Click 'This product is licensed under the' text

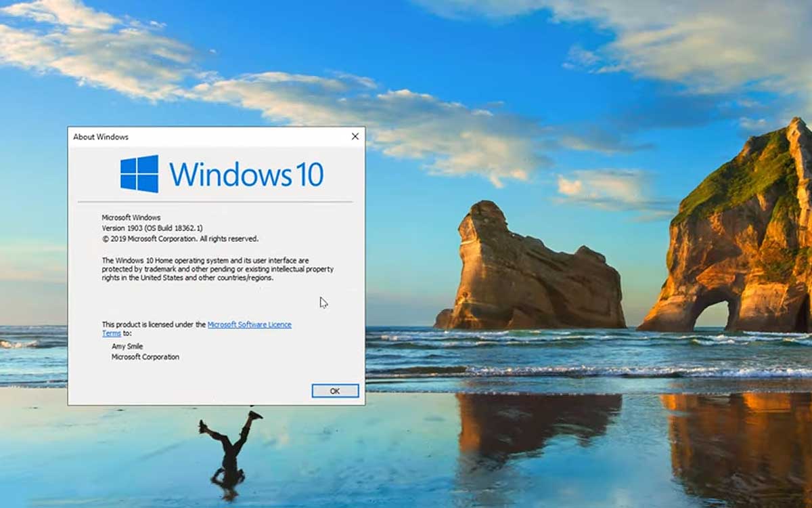tap(154, 324)
